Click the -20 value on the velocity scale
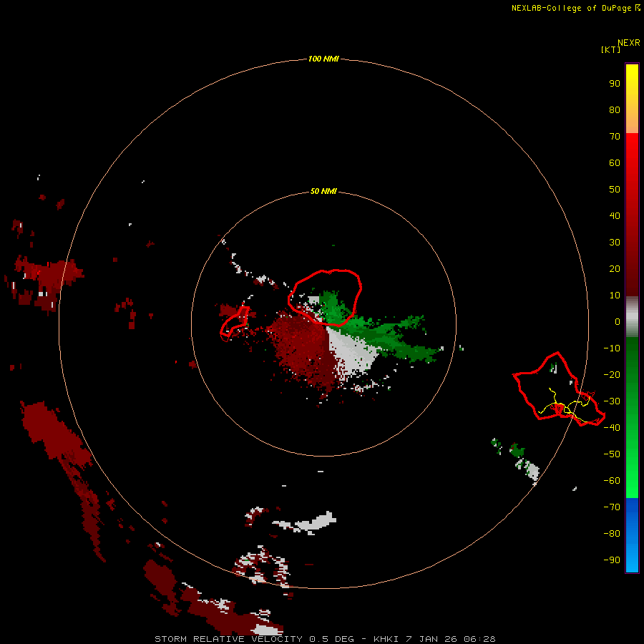The image size is (644, 644). 612,374
